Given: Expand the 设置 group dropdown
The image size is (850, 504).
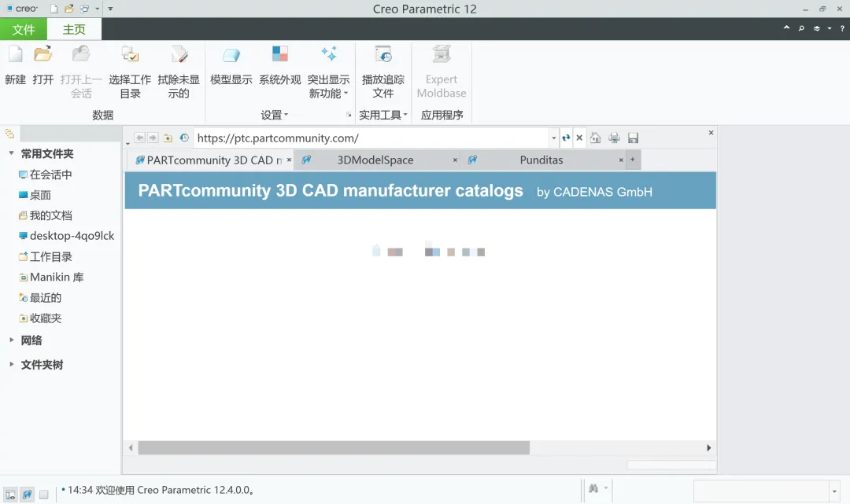Looking at the screenshot, I should click(275, 115).
